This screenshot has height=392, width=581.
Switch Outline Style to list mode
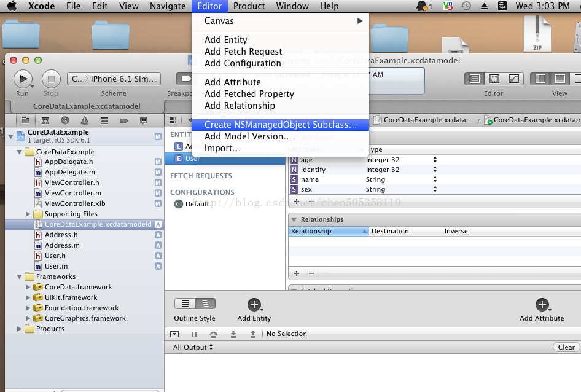click(185, 304)
